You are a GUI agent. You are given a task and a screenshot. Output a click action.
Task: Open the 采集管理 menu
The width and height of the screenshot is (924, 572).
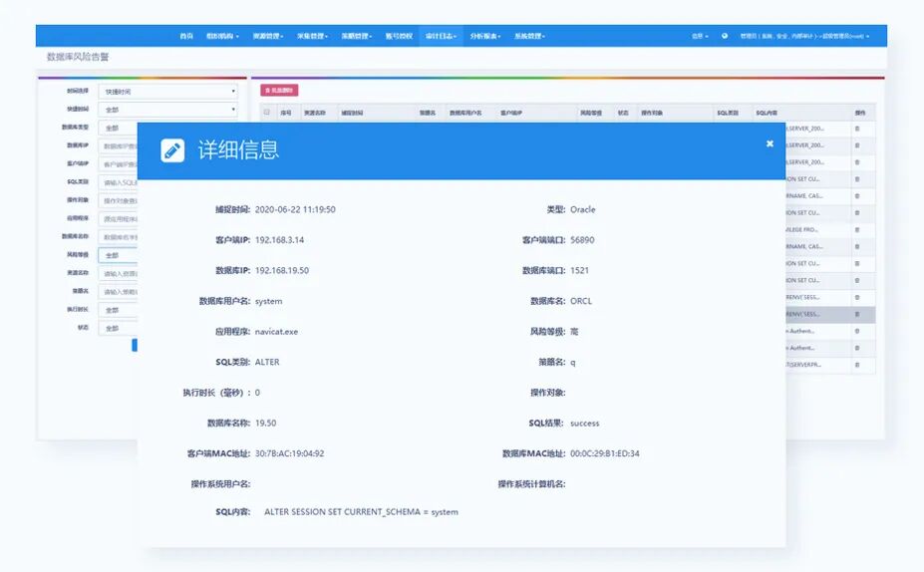[312, 36]
